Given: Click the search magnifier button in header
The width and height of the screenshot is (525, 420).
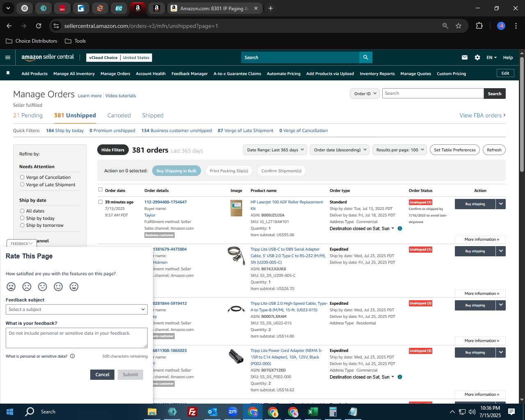Looking at the screenshot, I should (x=365, y=57).
